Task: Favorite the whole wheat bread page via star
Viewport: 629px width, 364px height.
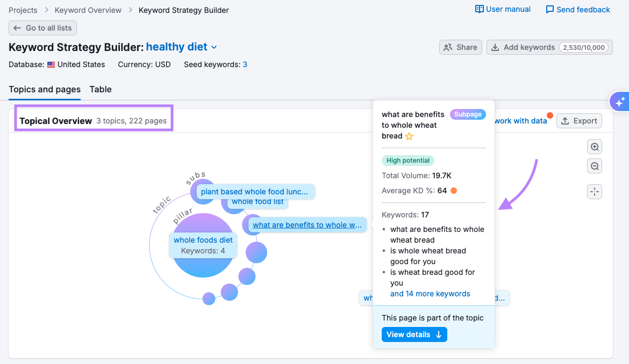Action: click(x=409, y=136)
